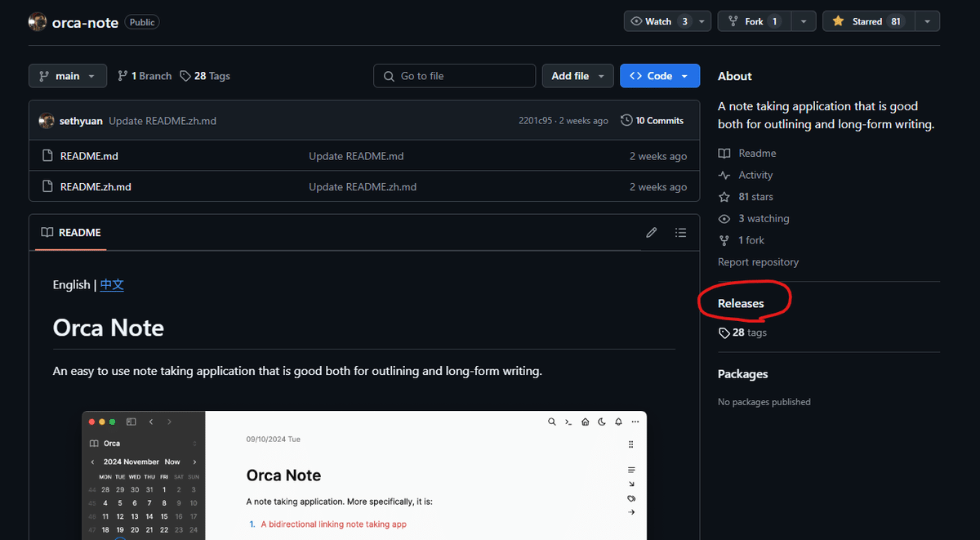This screenshot has height=540, width=980.
Task: Expand the Fork options dropdown arrow
Action: [804, 21]
